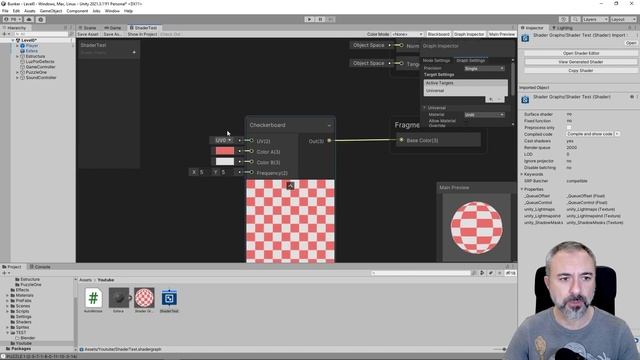Add a property with Blackboard plus icon
The height and width of the screenshot is (360, 640).
pyautogui.click(x=134, y=52)
